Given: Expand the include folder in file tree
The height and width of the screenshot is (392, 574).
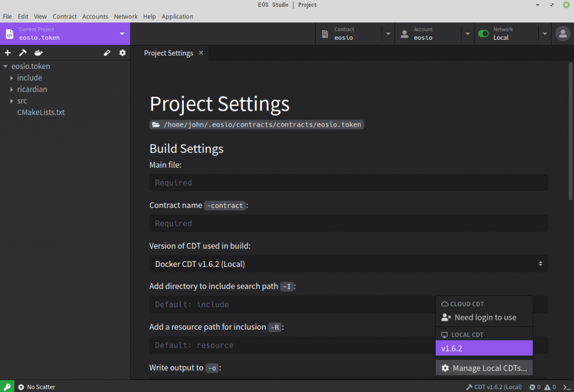Looking at the screenshot, I should click(12, 78).
